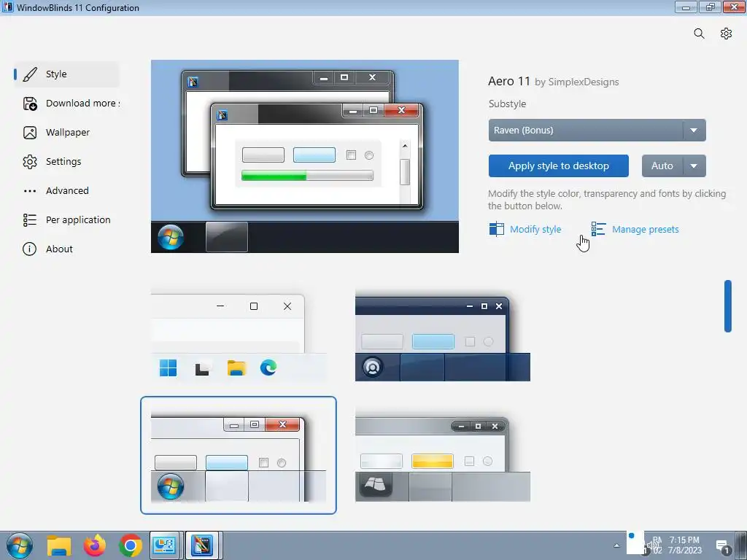Click the Per application list icon
The image size is (747, 560).
tap(29, 220)
